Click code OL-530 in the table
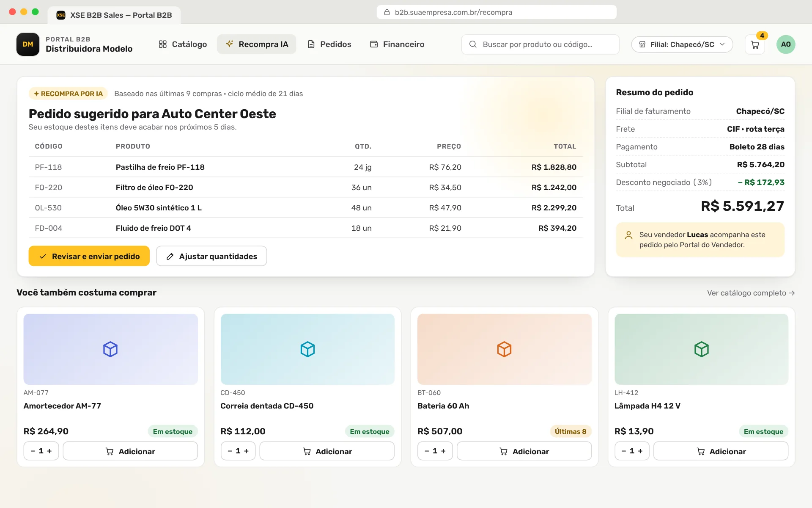This screenshot has height=508, width=812. click(48, 208)
